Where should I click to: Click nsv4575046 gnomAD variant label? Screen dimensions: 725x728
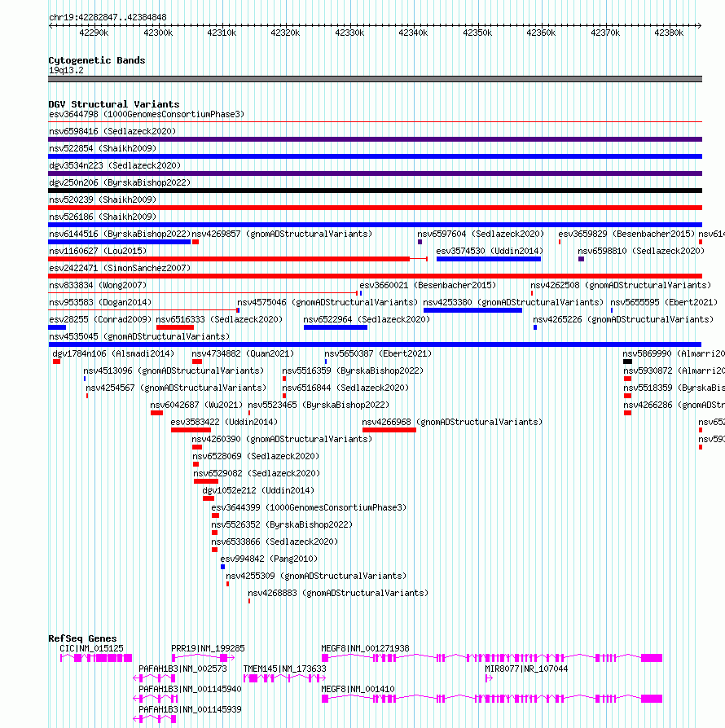click(327, 303)
